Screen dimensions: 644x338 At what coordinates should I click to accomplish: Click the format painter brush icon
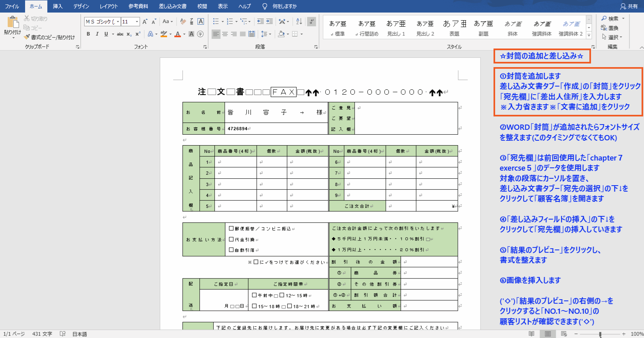click(x=27, y=37)
